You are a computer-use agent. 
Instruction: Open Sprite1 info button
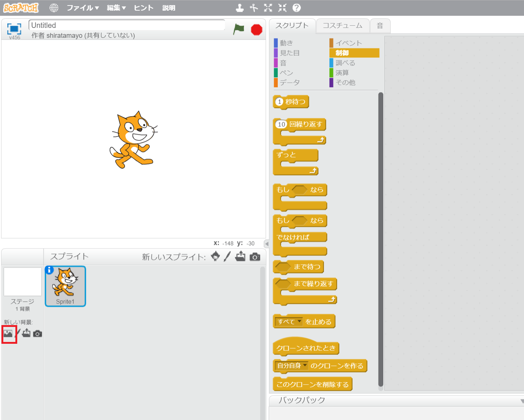tap(49, 270)
